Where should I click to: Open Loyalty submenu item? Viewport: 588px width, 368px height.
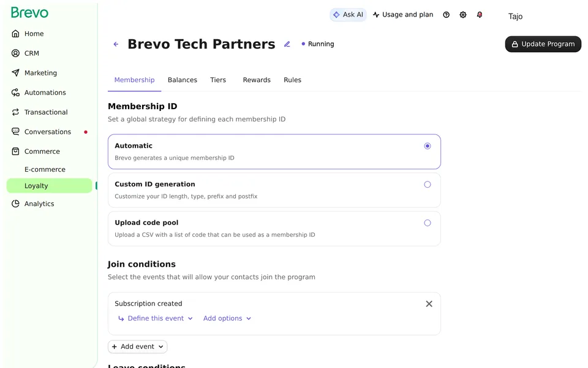tap(49, 185)
